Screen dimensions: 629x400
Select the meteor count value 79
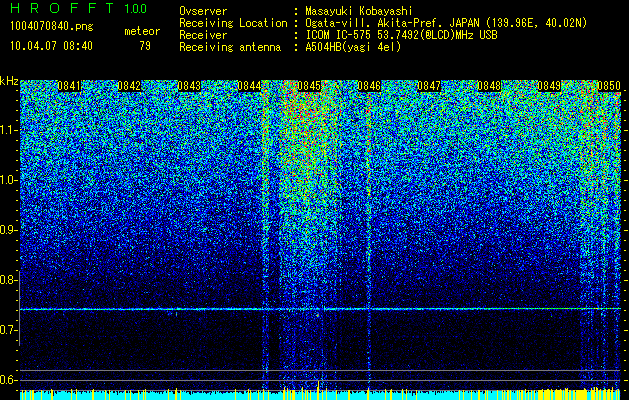click(x=145, y=46)
